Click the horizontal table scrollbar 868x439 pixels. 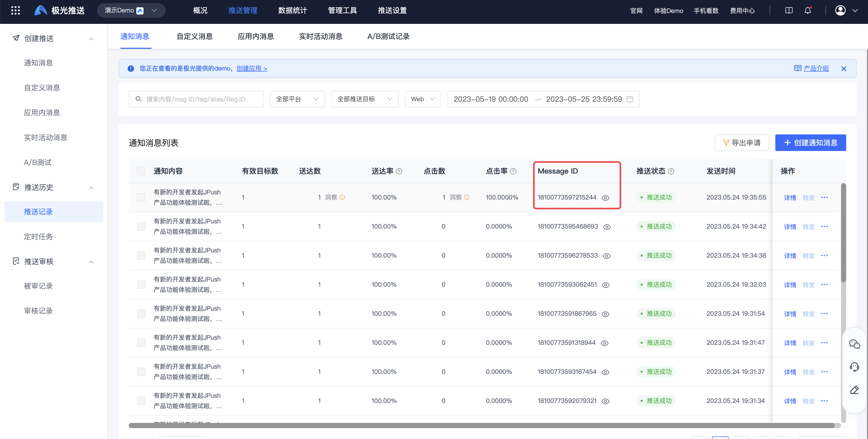pyautogui.click(x=482, y=426)
